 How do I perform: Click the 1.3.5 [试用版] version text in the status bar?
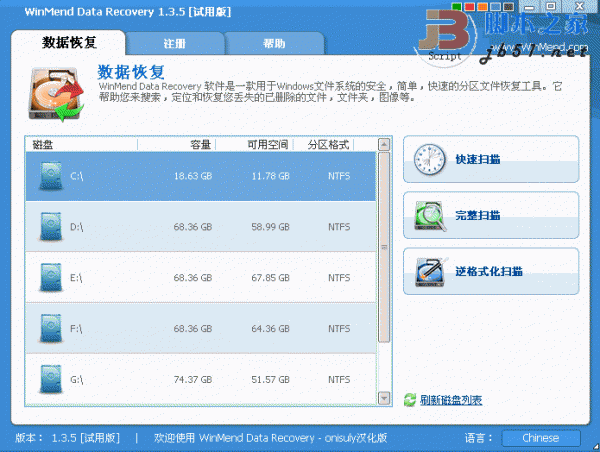point(85,438)
